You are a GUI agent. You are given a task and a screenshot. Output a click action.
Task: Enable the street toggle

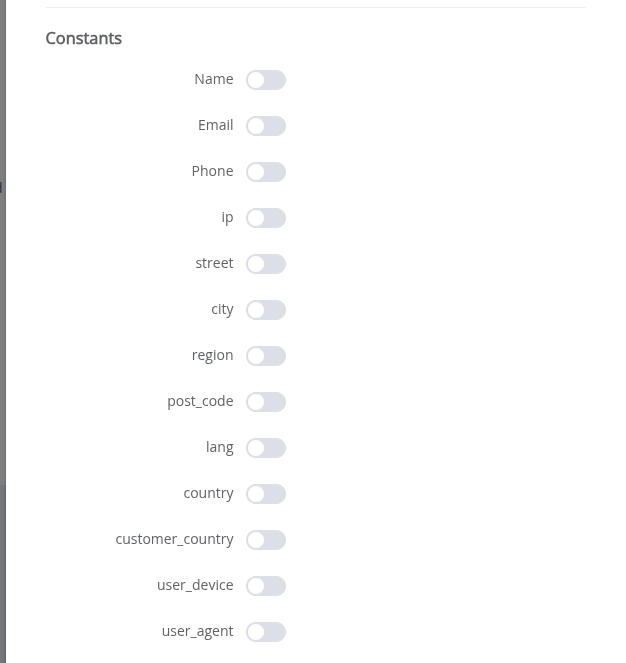(266, 264)
